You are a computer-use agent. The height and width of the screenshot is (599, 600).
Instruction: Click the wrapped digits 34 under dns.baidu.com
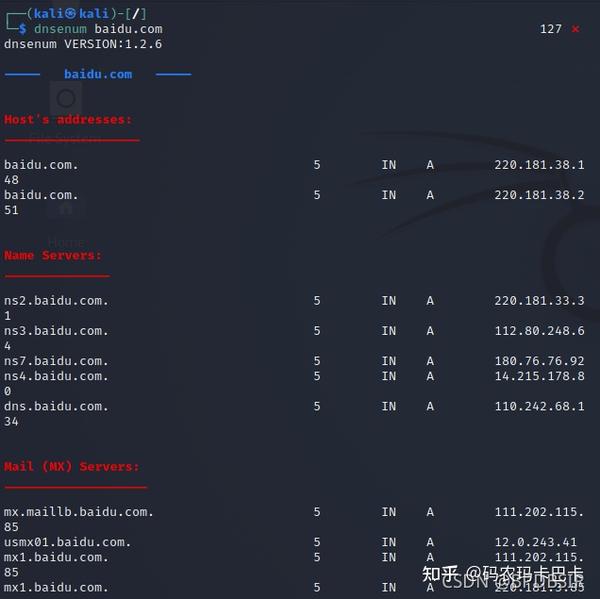[x=11, y=421]
